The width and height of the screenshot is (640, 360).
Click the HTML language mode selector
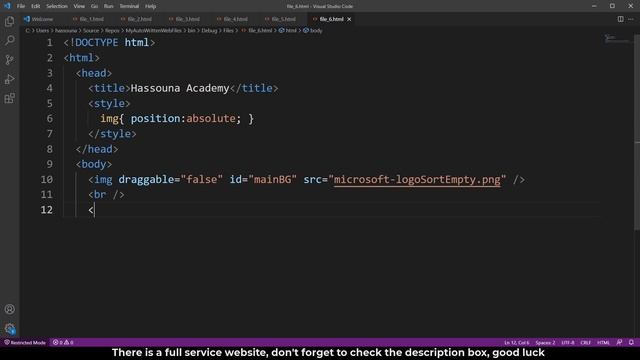click(x=603, y=342)
